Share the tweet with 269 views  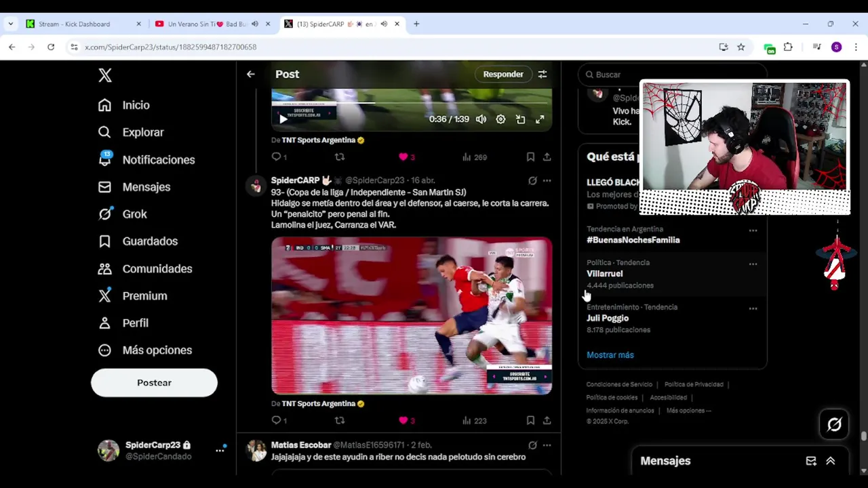tap(547, 157)
